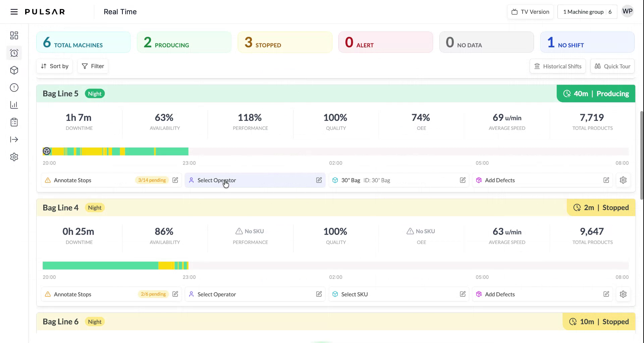Open Bag Line 5 settings gear
This screenshot has height=343, width=644.
click(623, 180)
